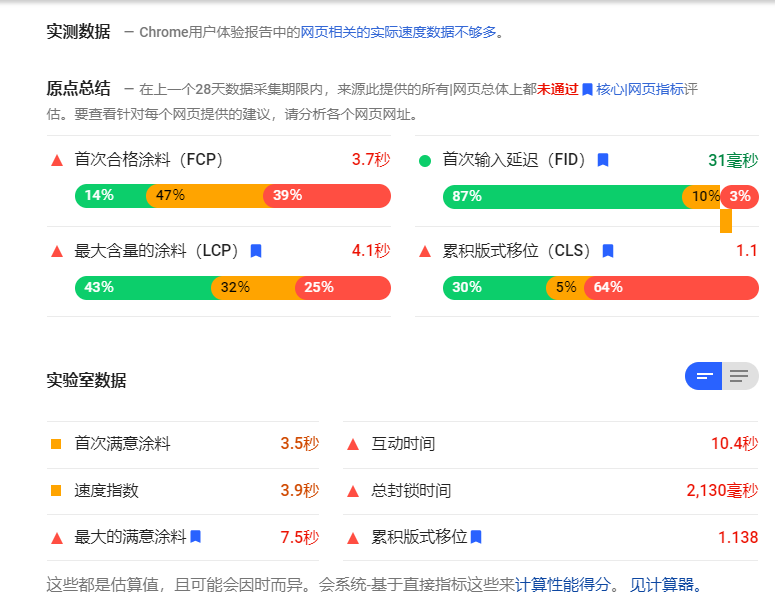Image resolution: width=775 pixels, height=605 pixels.
Task: Click bookmark icon beside 最大含量的涂料 (LCP)
Action: coord(256,251)
